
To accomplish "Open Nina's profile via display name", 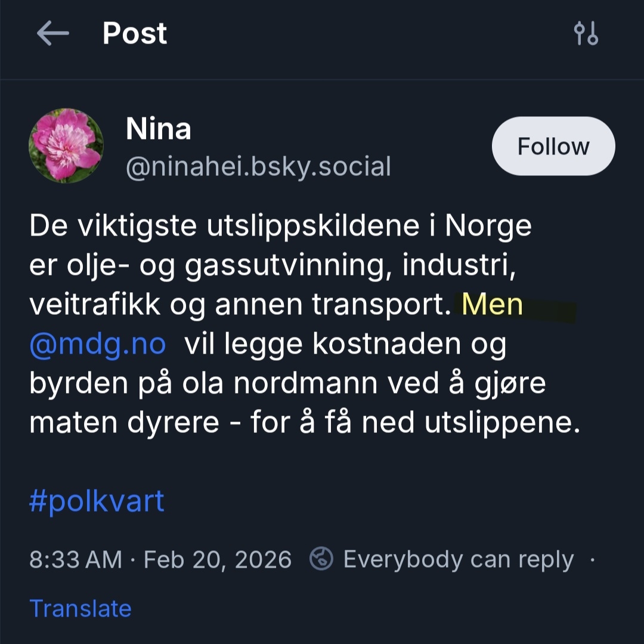I will pyautogui.click(x=158, y=128).
